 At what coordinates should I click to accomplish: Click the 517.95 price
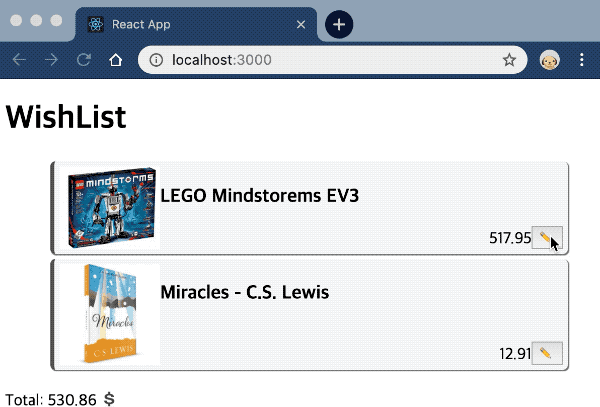coord(510,238)
